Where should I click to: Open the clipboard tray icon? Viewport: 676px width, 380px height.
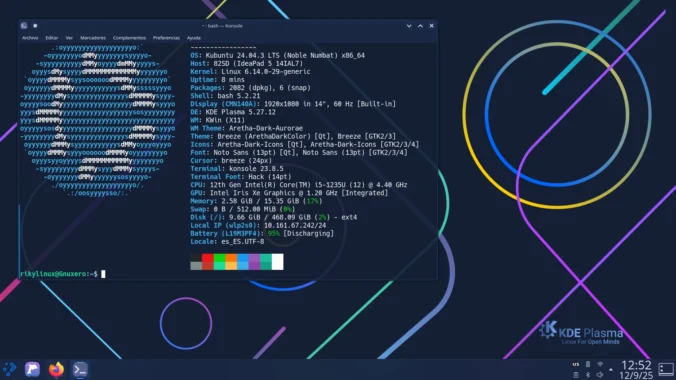point(576,375)
